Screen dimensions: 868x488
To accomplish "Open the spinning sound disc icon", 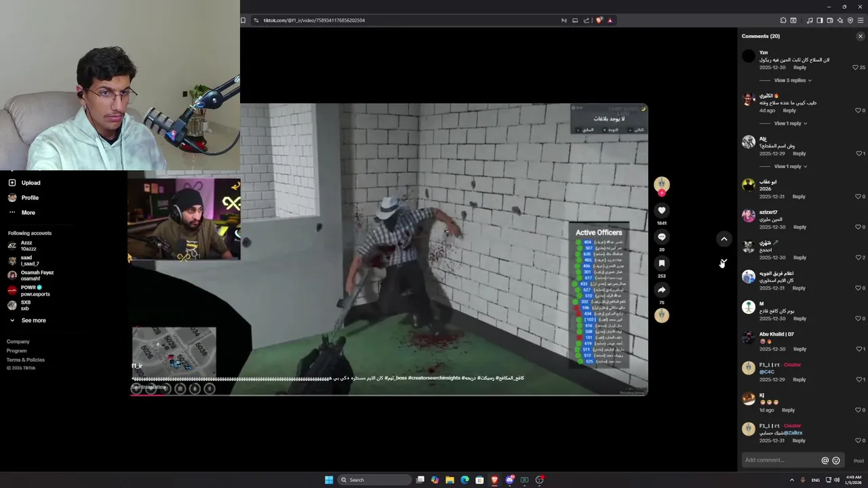I will pyautogui.click(x=662, y=315).
